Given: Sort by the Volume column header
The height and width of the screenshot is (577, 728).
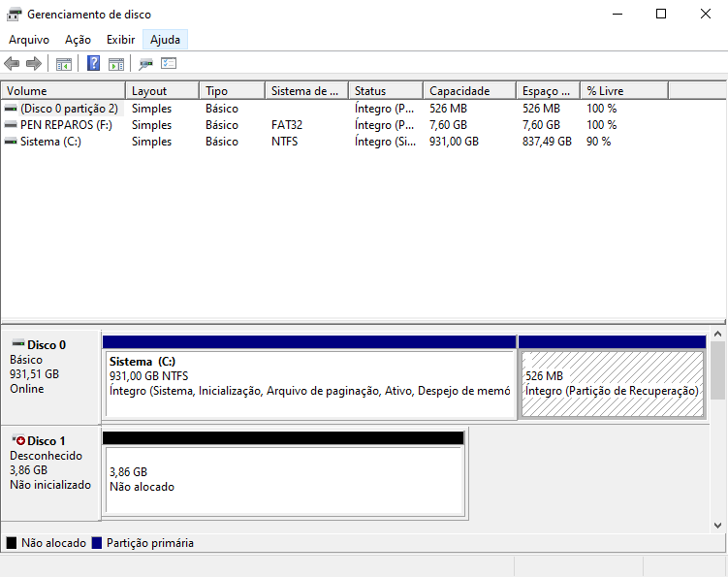Looking at the screenshot, I should click(x=63, y=90).
